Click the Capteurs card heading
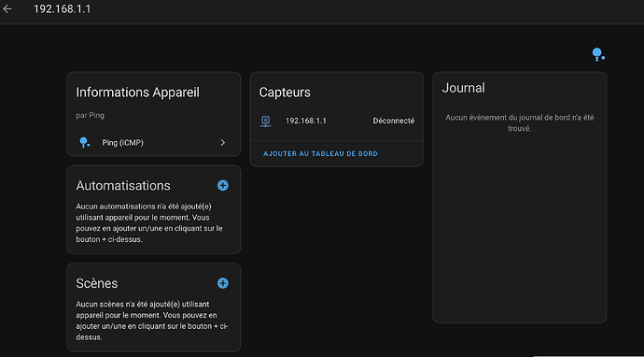 tap(285, 93)
